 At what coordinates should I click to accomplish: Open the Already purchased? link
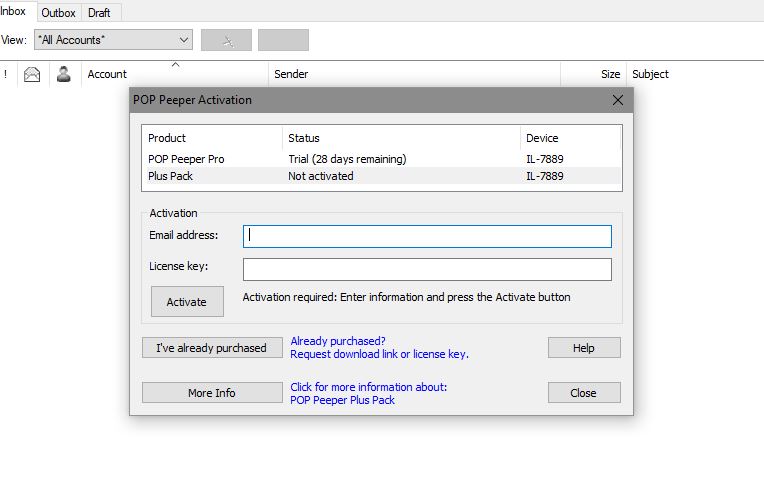coord(338,341)
